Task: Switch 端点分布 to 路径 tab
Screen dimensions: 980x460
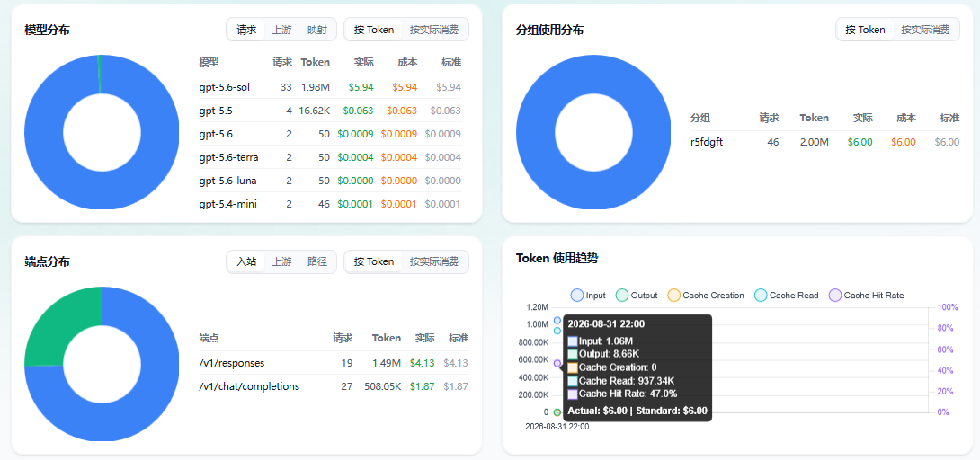Action: click(x=316, y=261)
